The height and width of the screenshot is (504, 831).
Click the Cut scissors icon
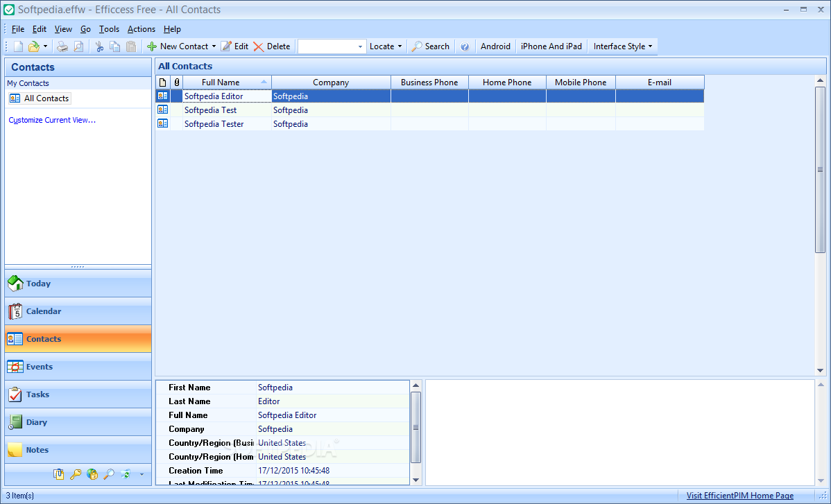99,46
